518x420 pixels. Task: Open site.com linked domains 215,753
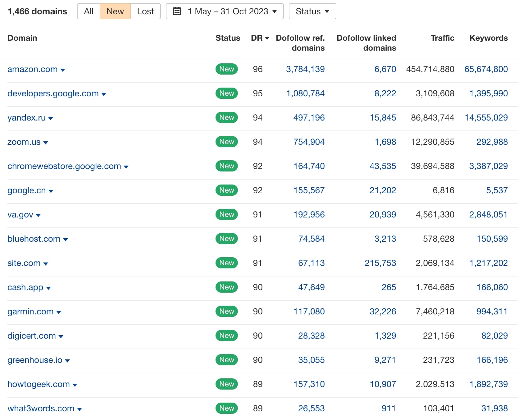380,263
